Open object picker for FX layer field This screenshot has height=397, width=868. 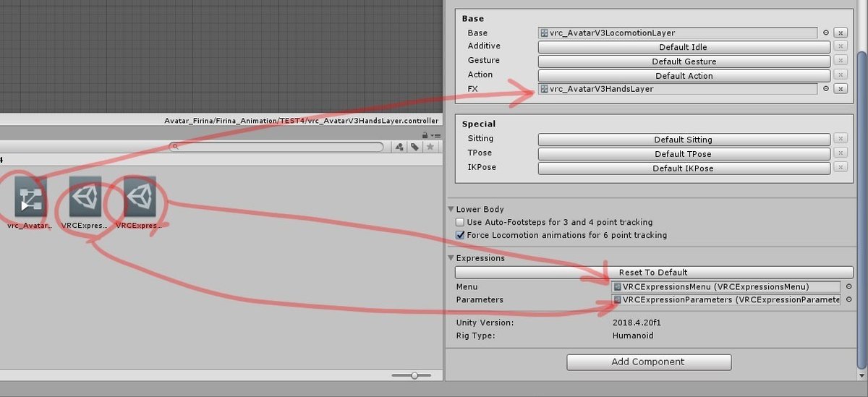[x=825, y=89]
